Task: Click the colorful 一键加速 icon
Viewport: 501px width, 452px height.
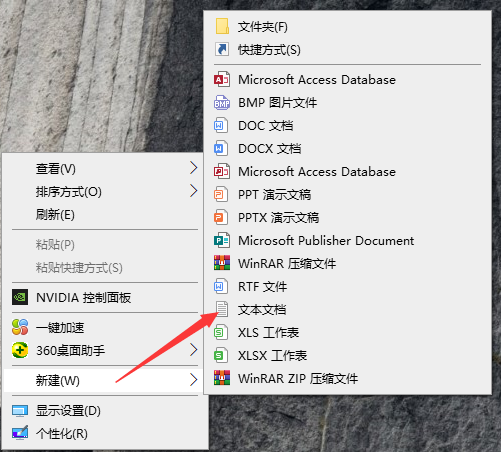Action: coord(20,327)
